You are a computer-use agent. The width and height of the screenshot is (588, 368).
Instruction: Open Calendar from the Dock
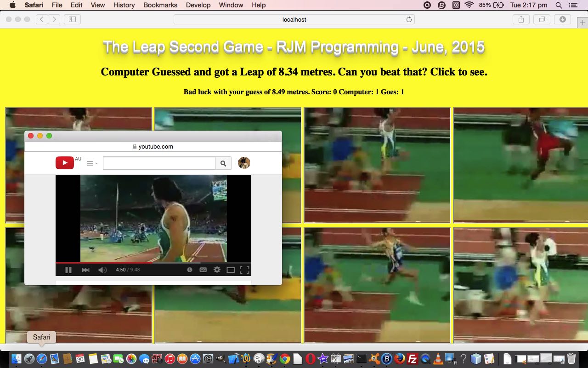[x=80, y=359]
